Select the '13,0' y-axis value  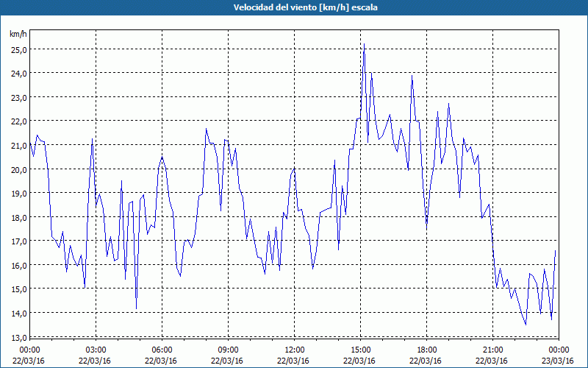[18, 337]
